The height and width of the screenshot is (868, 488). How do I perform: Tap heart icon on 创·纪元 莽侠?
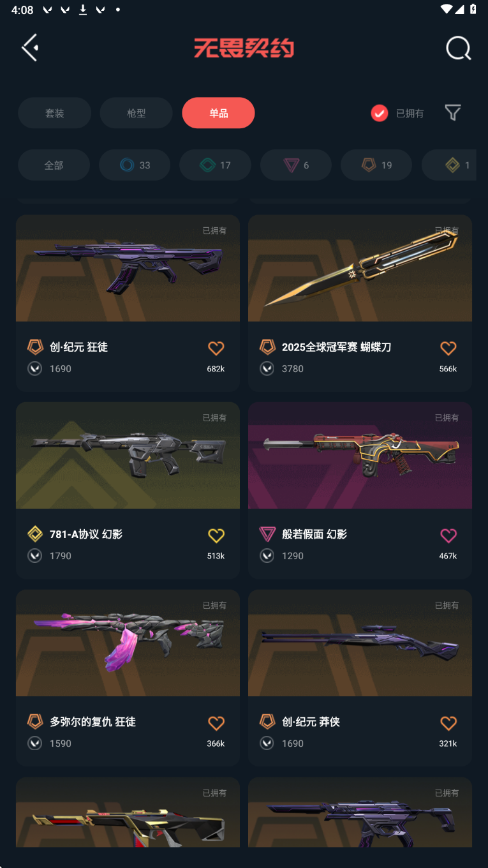(448, 723)
